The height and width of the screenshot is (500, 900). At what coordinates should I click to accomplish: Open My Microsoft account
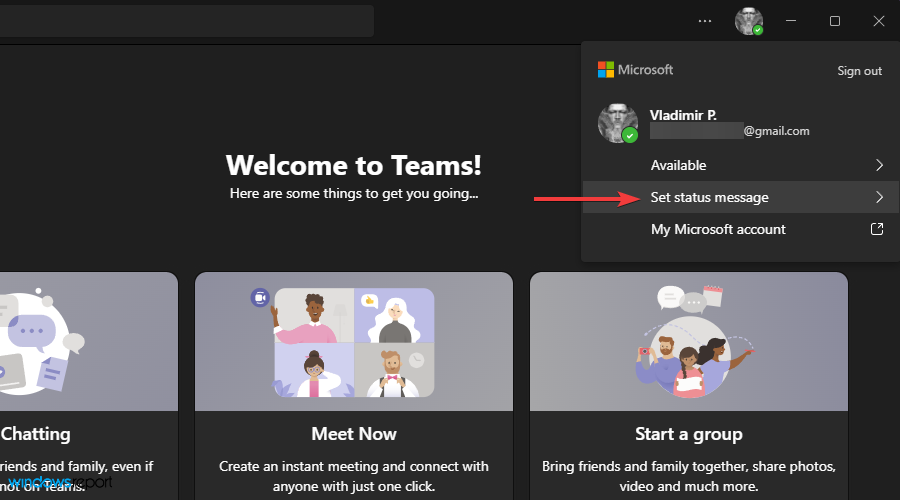tap(740, 229)
